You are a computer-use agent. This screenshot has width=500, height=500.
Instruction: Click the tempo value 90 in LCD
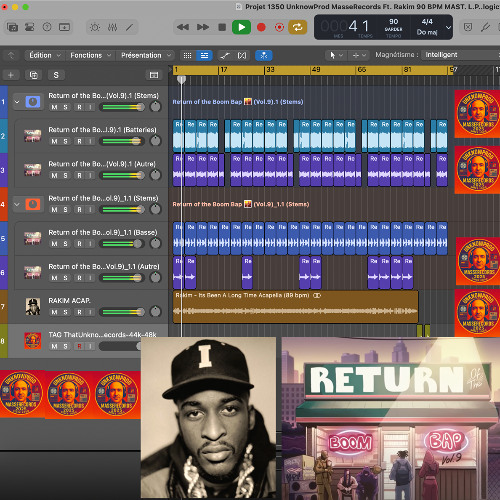coord(394,22)
